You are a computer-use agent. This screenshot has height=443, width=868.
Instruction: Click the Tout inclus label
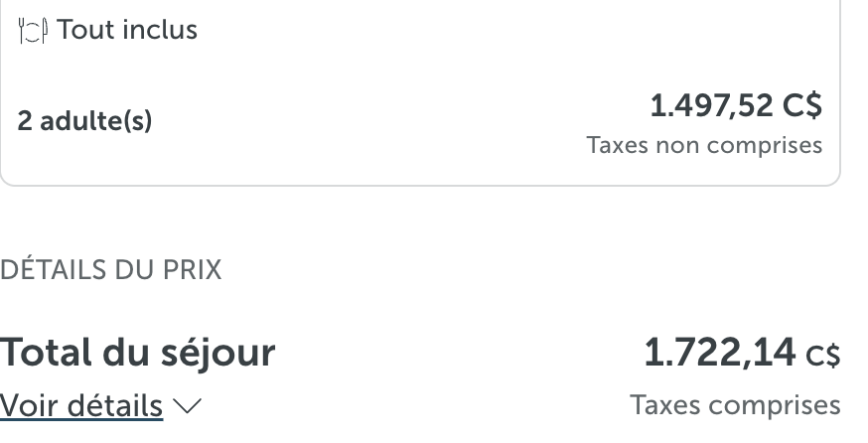tap(127, 30)
